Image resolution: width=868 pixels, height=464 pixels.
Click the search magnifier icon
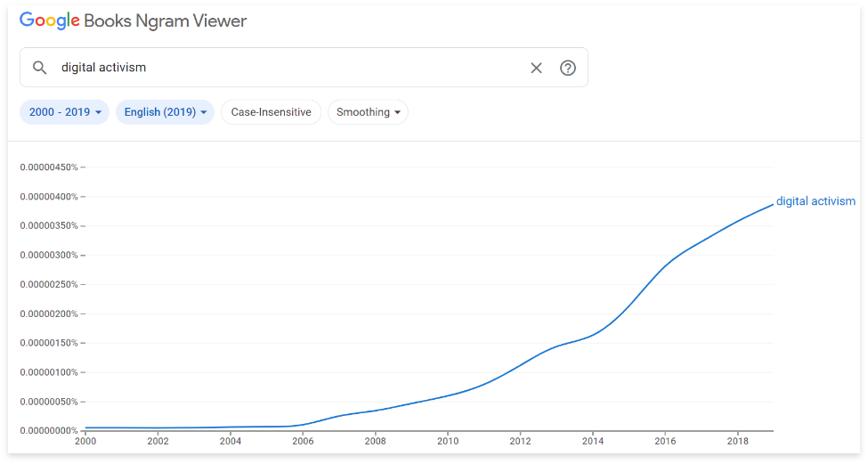pyautogui.click(x=39, y=68)
